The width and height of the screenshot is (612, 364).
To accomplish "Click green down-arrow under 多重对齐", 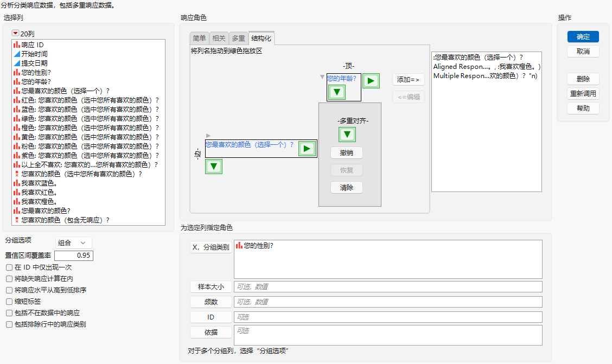I will (347, 135).
